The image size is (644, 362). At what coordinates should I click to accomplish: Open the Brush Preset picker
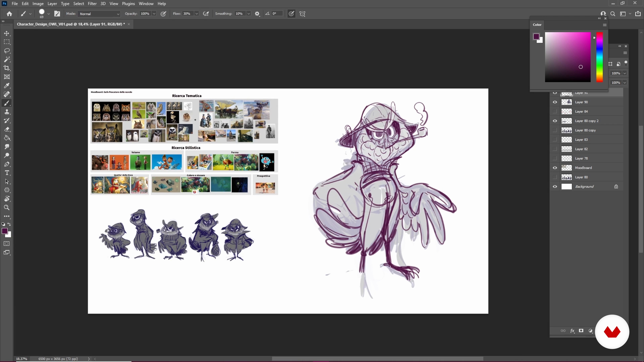[x=48, y=14]
